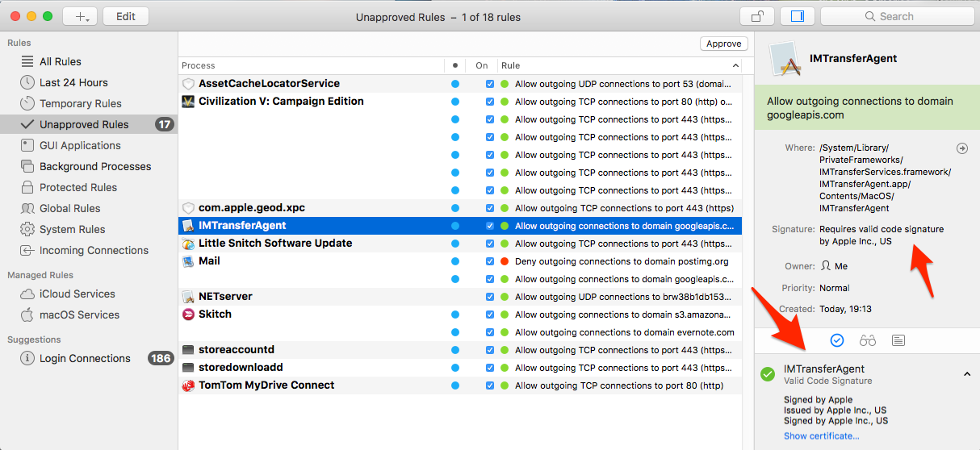980x450 pixels.
Task: Click the Civilization V app icon
Action: click(x=188, y=102)
